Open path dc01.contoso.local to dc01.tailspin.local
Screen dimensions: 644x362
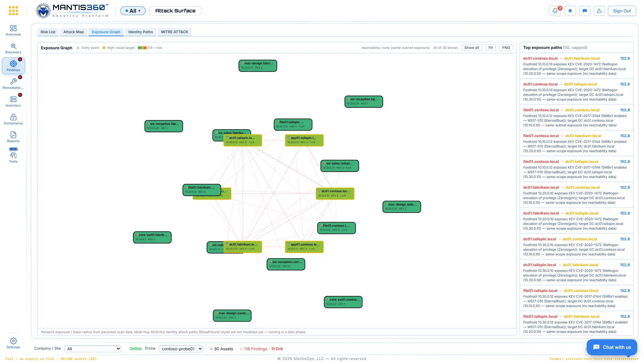(x=576, y=91)
